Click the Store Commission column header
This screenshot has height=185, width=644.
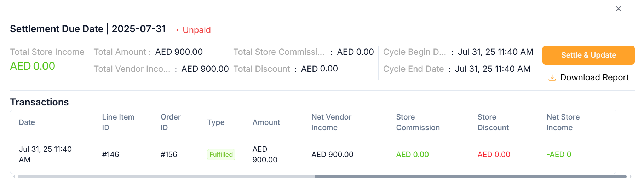pos(418,122)
